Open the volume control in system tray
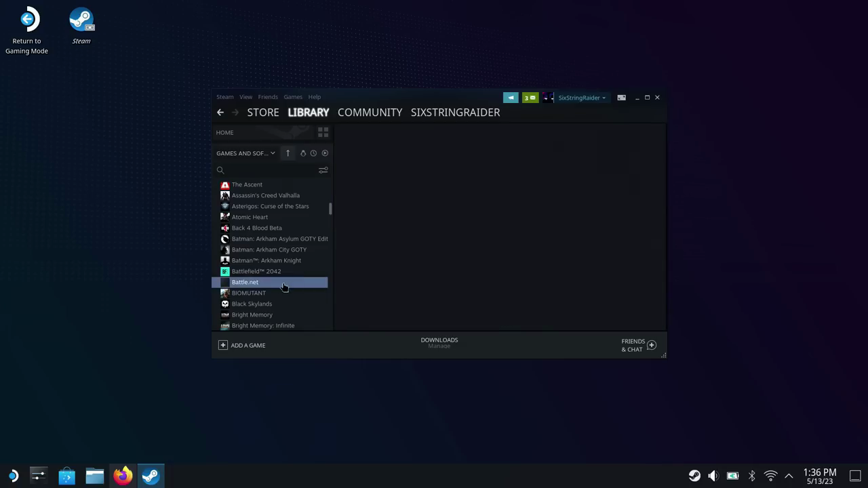 pos(713,476)
